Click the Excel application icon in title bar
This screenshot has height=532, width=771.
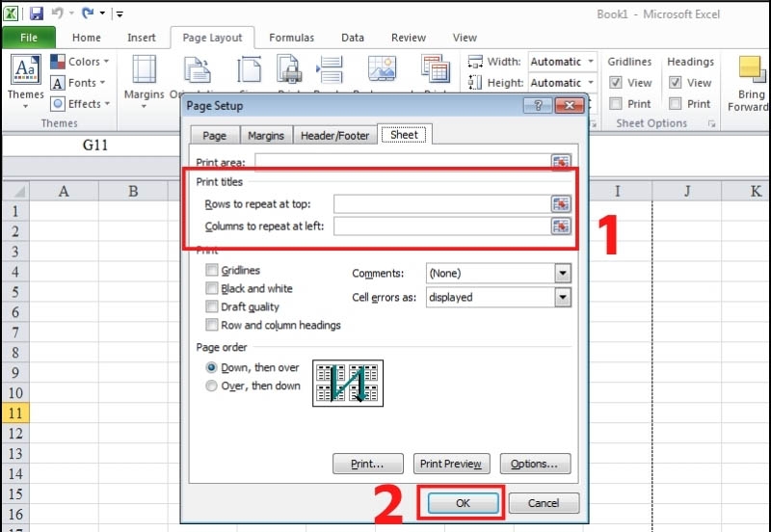click(x=11, y=13)
